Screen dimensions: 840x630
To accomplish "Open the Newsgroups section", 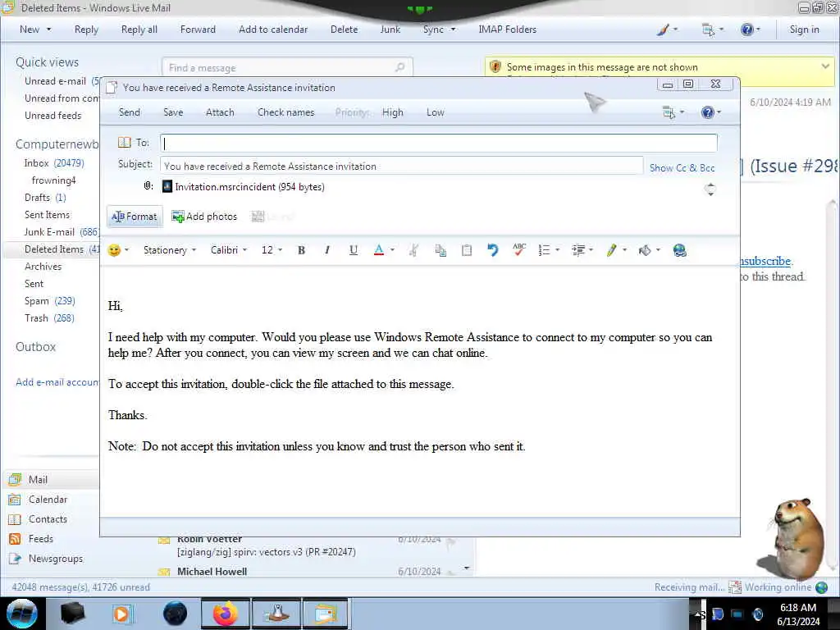I will coord(56,559).
